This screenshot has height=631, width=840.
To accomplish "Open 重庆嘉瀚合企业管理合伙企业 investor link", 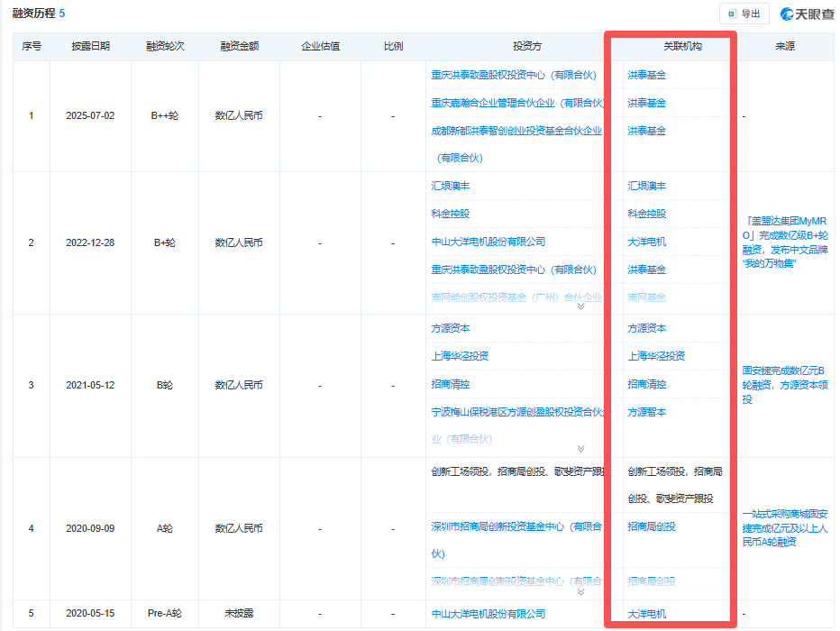I will [x=517, y=103].
